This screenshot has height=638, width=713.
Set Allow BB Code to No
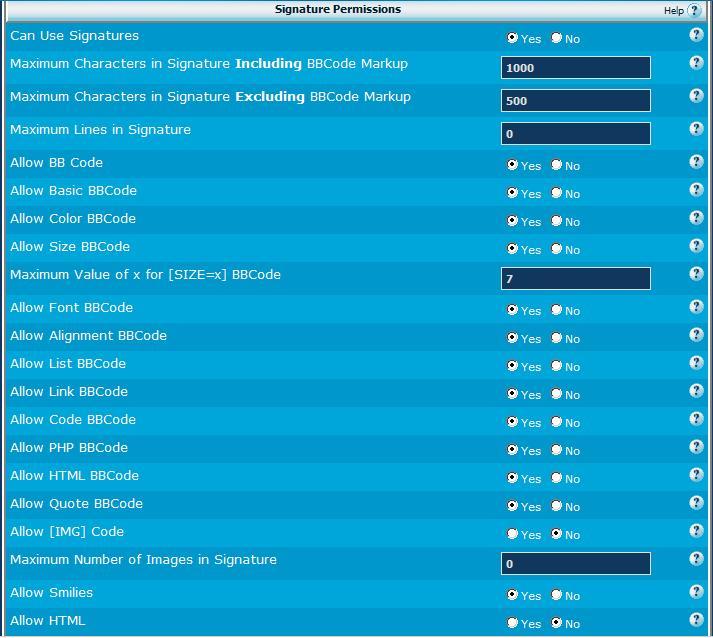(x=557, y=165)
